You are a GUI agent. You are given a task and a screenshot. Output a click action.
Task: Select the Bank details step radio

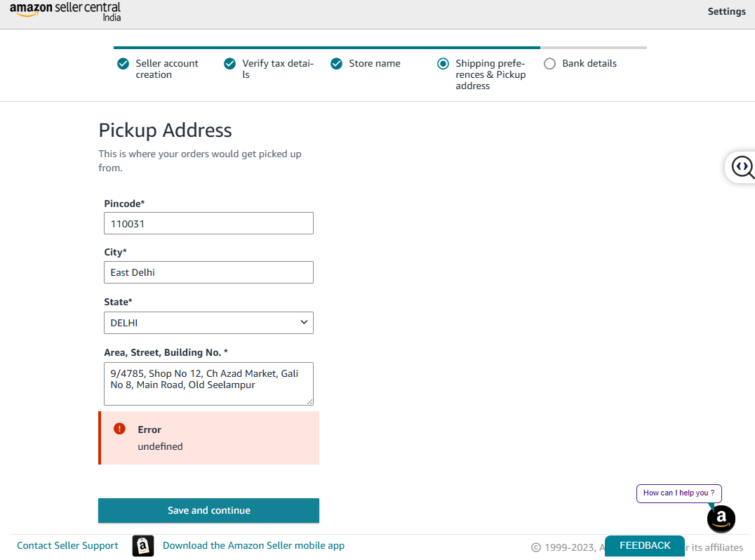pos(549,64)
